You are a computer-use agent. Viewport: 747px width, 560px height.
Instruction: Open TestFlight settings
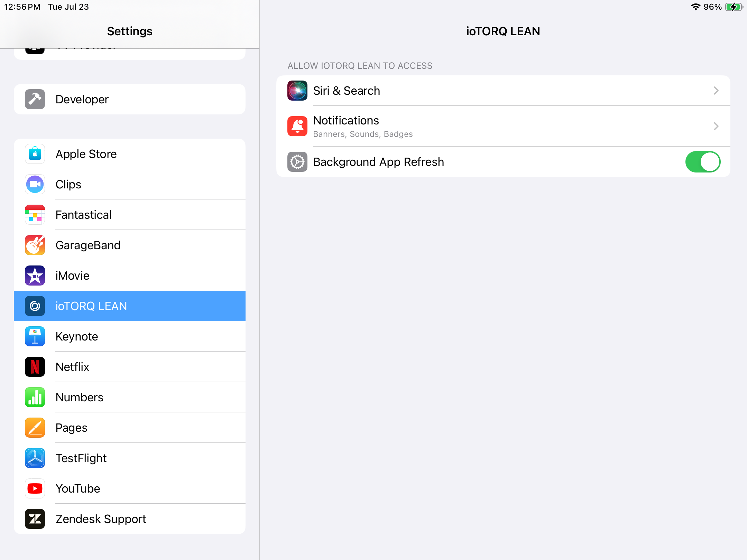coord(130,458)
